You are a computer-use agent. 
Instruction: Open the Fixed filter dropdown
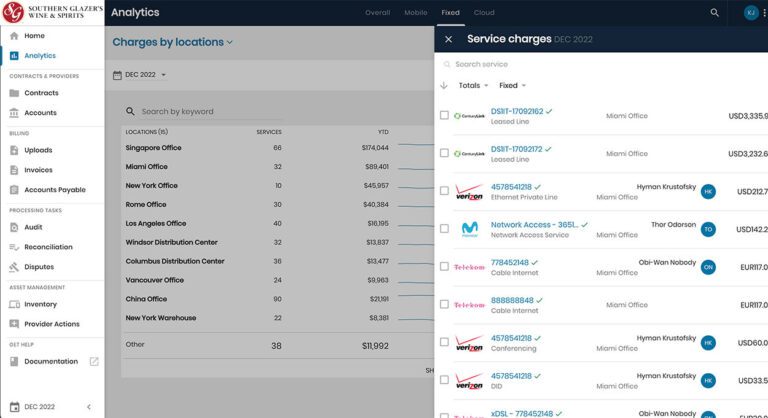tap(512, 86)
